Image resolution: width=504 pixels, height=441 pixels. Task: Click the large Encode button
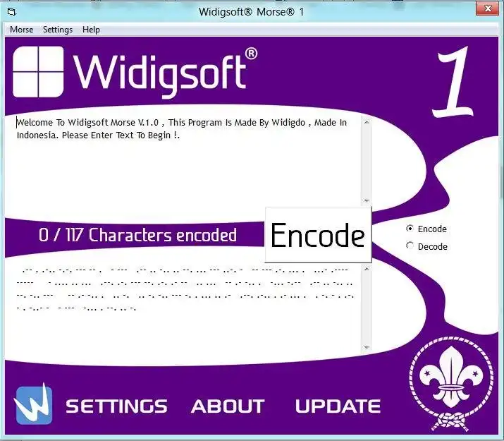(x=318, y=235)
